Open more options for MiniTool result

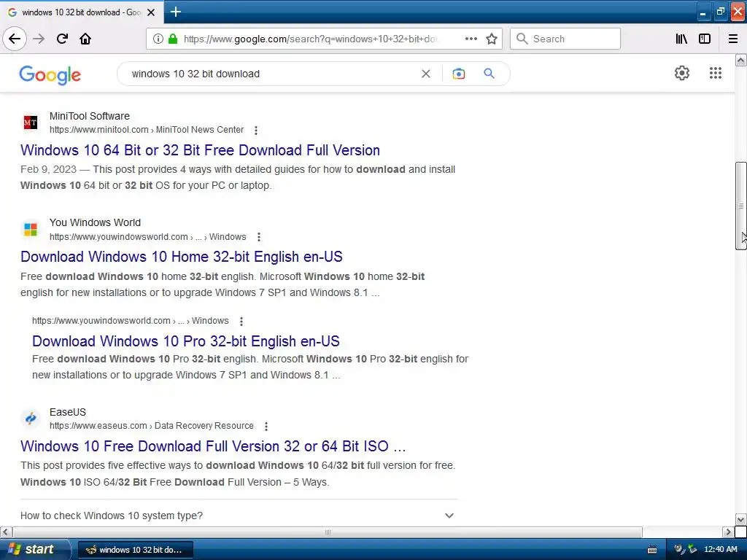pyautogui.click(x=256, y=130)
